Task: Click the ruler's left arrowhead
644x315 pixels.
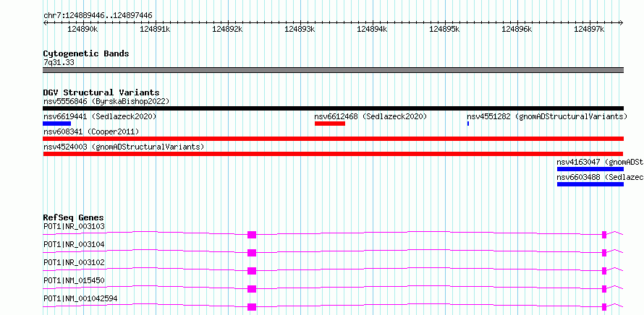Action: pos(45,22)
